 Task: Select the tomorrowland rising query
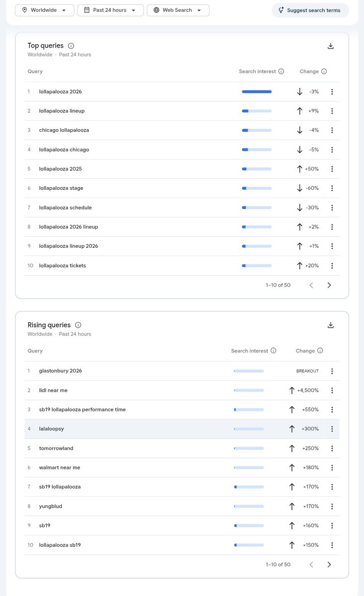(x=56, y=448)
